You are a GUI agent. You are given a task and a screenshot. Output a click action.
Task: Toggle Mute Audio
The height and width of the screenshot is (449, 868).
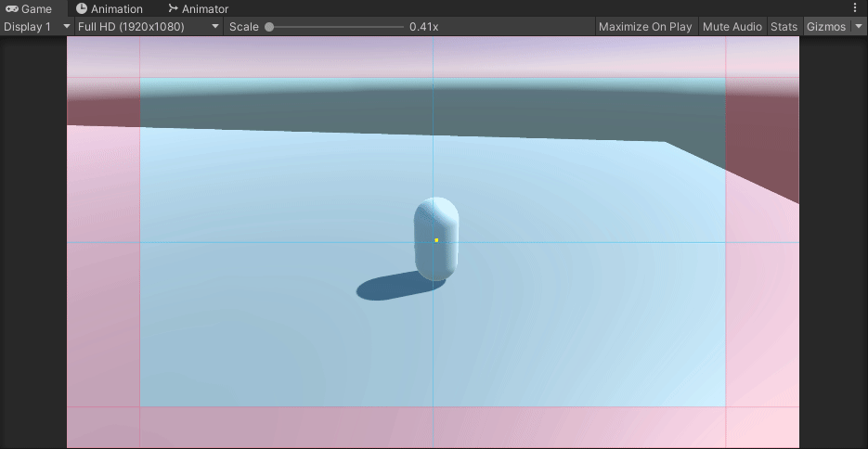tap(732, 27)
